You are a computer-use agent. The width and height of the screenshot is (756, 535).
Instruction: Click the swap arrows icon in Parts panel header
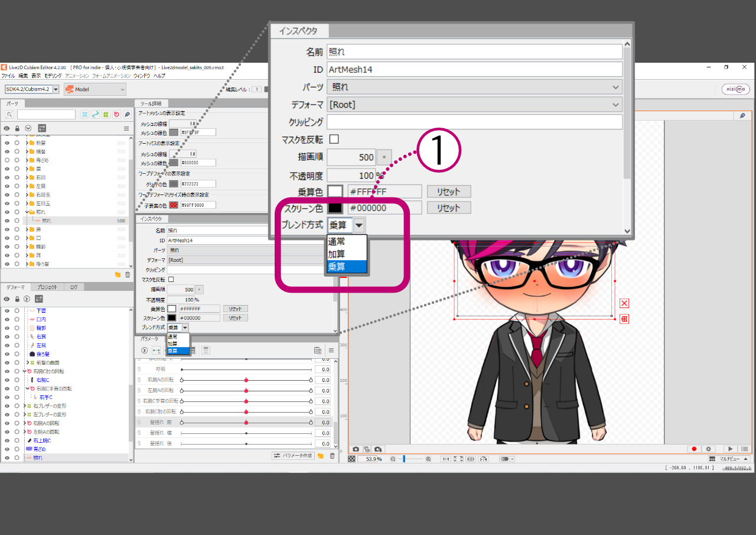pyautogui.click(x=42, y=128)
